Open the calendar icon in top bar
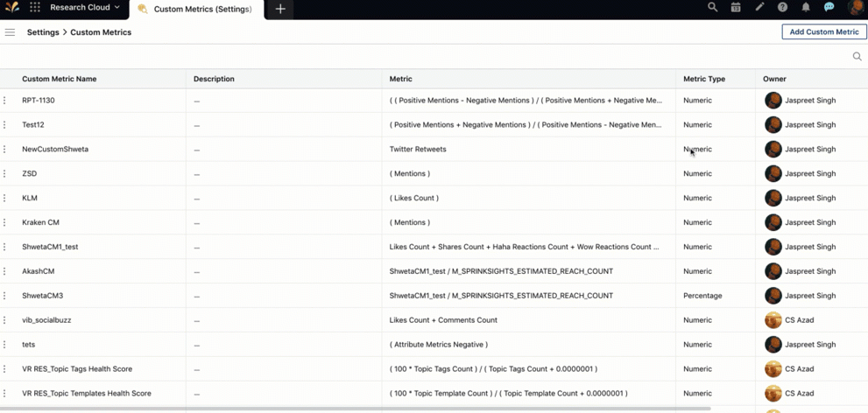This screenshot has height=413, width=868. pyautogui.click(x=736, y=7)
